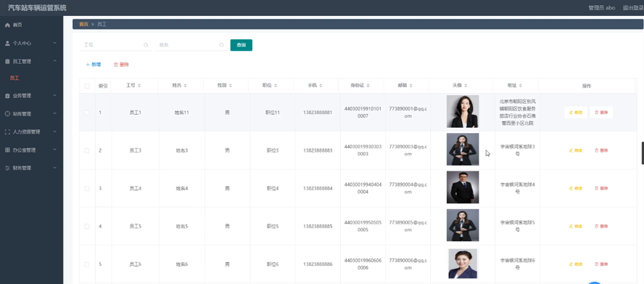644x284 pixels.
Task: Click the vertical scrollbar handle at right edge
Action: pos(643,153)
